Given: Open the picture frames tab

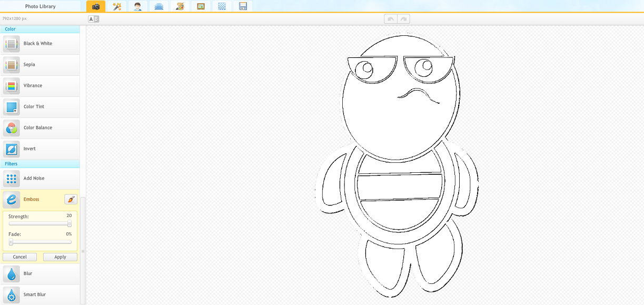Looking at the screenshot, I should [x=201, y=6].
